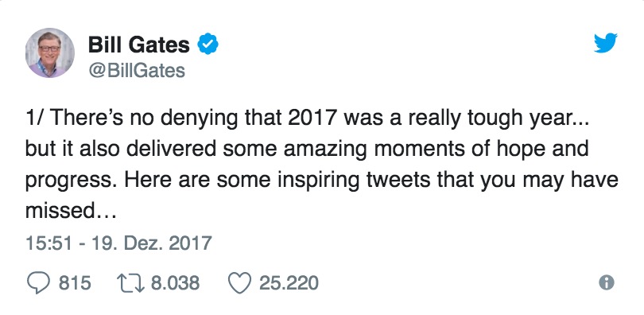644x315 pixels.
Task: Click the Twitter bird logo
Action: coord(605,43)
